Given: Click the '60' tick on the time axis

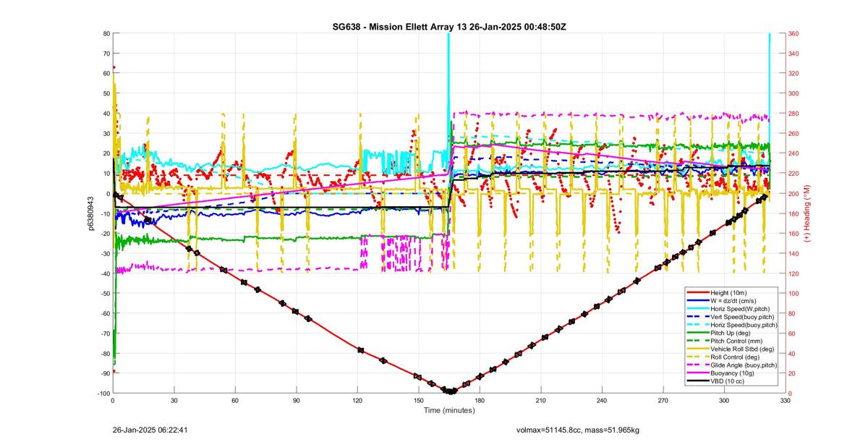Looking at the screenshot, I should point(235,399).
